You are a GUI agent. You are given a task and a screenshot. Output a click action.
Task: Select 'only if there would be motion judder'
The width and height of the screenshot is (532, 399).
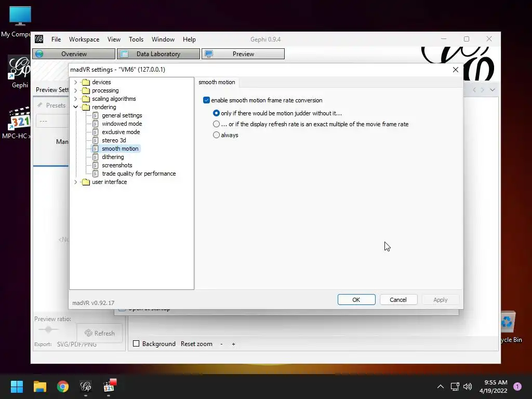(216, 113)
